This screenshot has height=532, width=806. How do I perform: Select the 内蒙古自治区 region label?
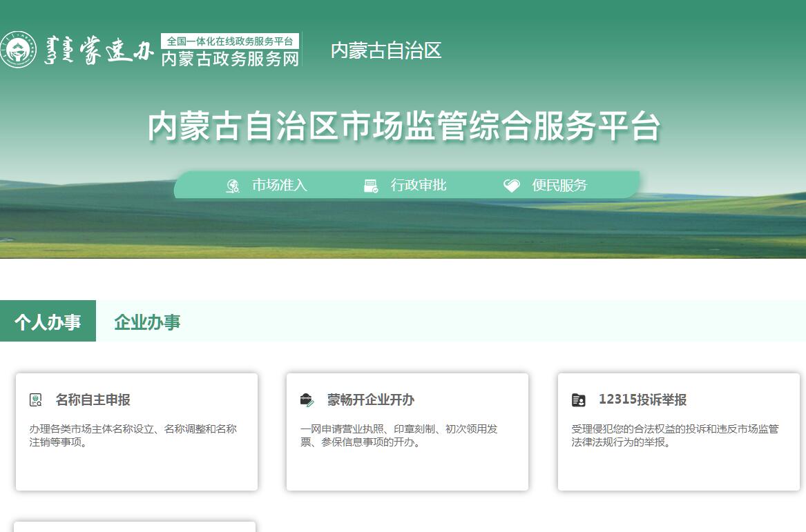pyautogui.click(x=386, y=50)
